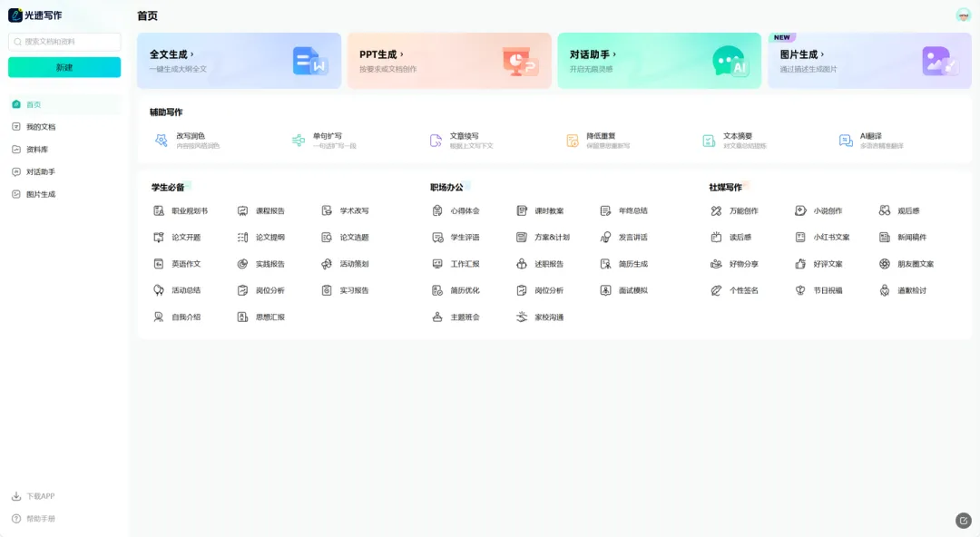Click the 职业规划书 icon
Viewport: 980px width, 537px height.
click(159, 211)
